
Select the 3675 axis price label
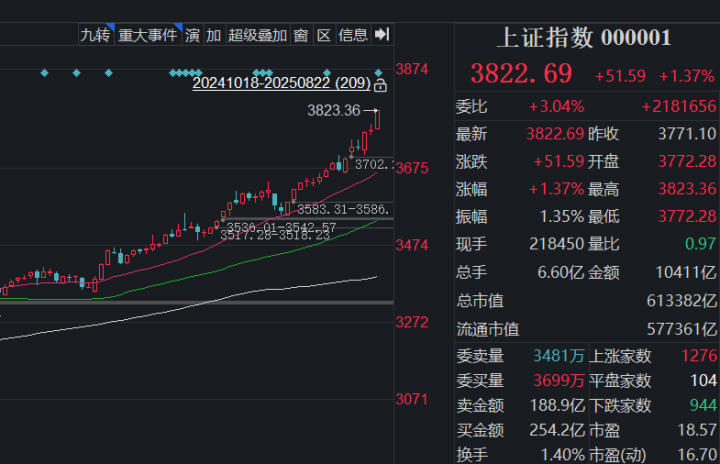coord(412,168)
